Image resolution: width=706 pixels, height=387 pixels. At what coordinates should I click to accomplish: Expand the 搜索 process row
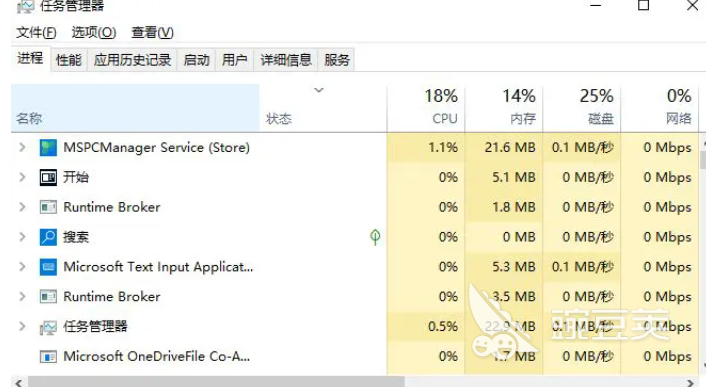point(22,237)
